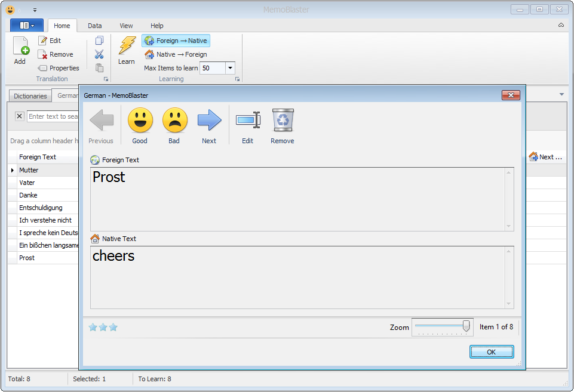Click Remove in the Translation ribbon group
This screenshot has width=574, height=392.
tap(56, 54)
